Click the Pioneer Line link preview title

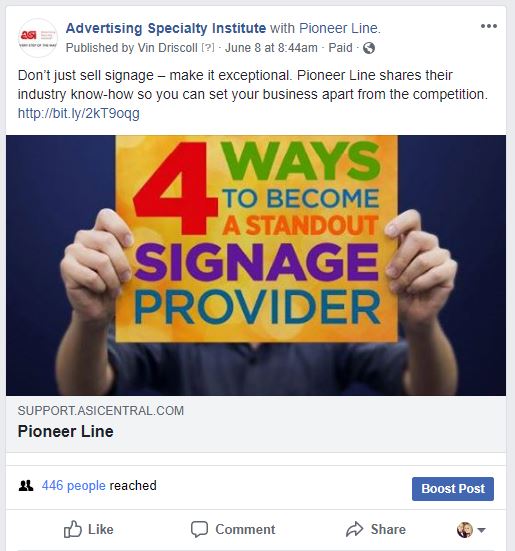(x=66, y=431)
